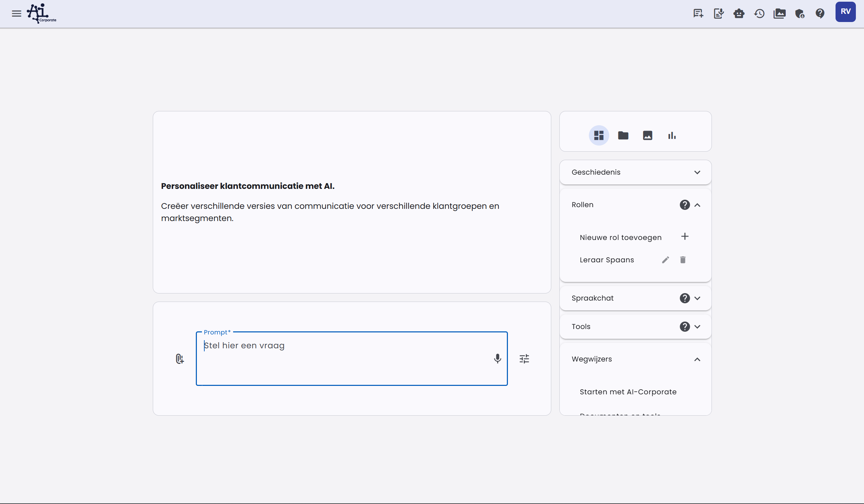Select the dashboard grid view
Screen dimensions: 864x504
(598, 135)
